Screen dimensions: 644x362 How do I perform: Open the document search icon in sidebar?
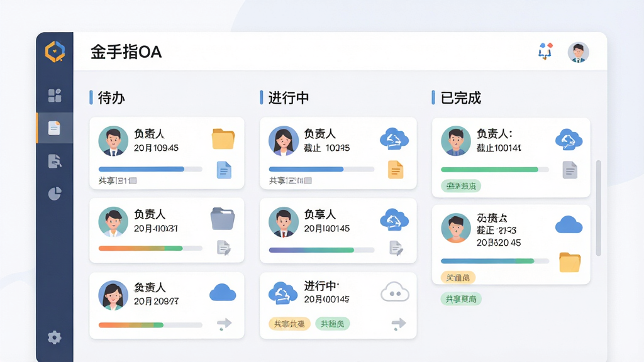(55, 161)
